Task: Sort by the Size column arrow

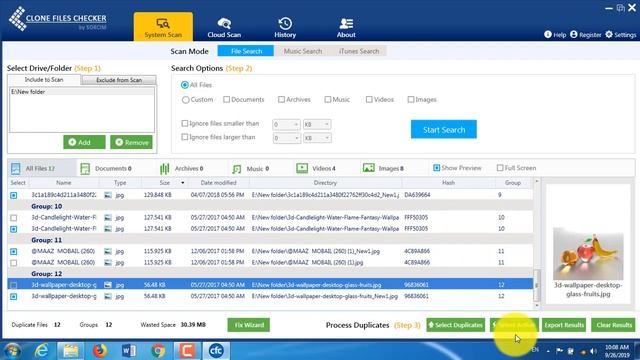Action: [182, 183]
